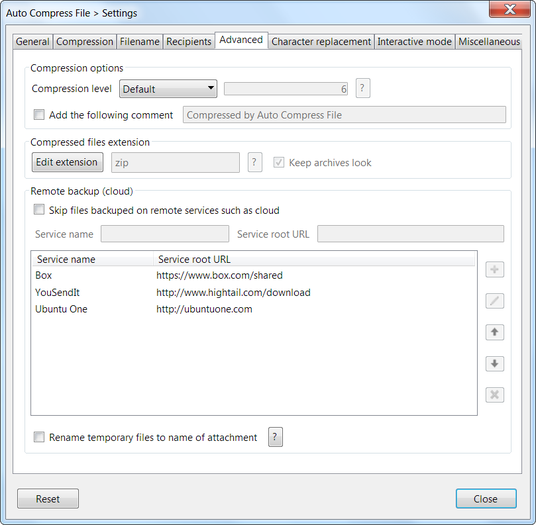Toggle Skip files backuped on remote services
The width and height of the screenshot is (536, 525).
pyautogui.click(x=39, y=210)
